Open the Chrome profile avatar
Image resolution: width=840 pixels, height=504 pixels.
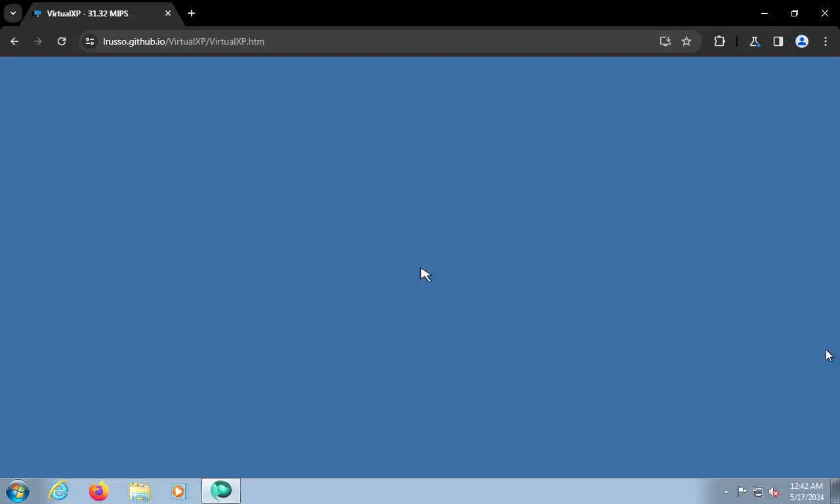[x=802, y=41]
